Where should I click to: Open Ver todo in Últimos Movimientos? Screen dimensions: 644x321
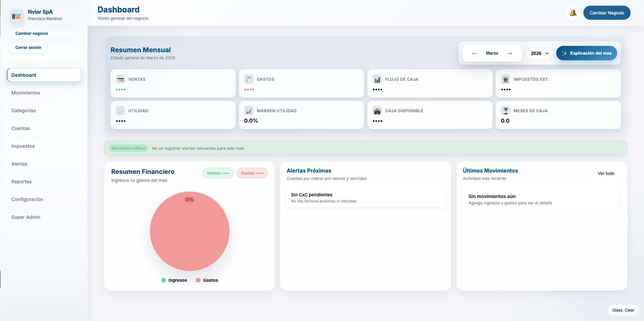point(606,174)
